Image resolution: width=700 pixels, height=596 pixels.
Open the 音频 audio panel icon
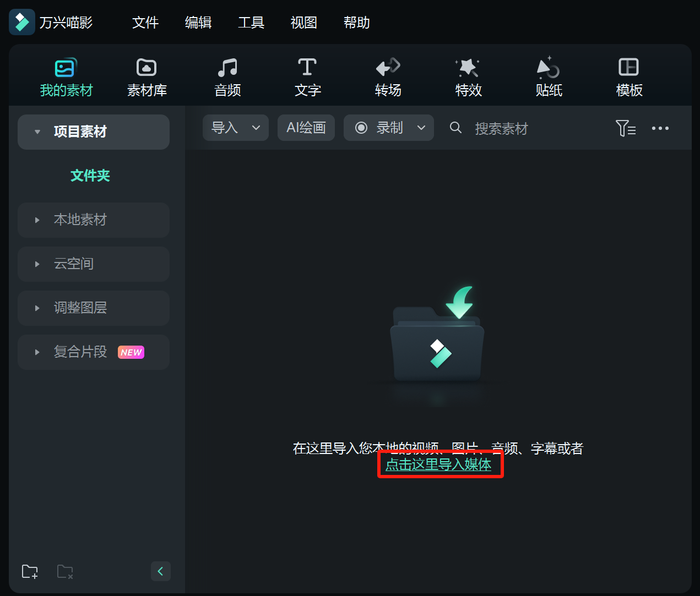227,76
